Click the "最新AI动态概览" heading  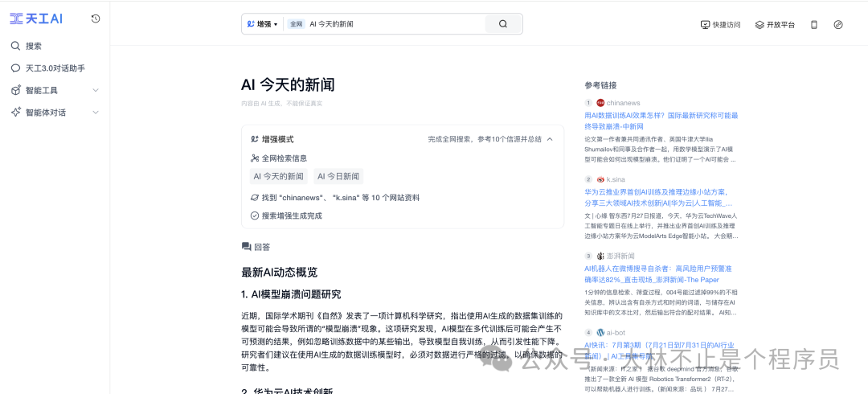pos(280,272)
